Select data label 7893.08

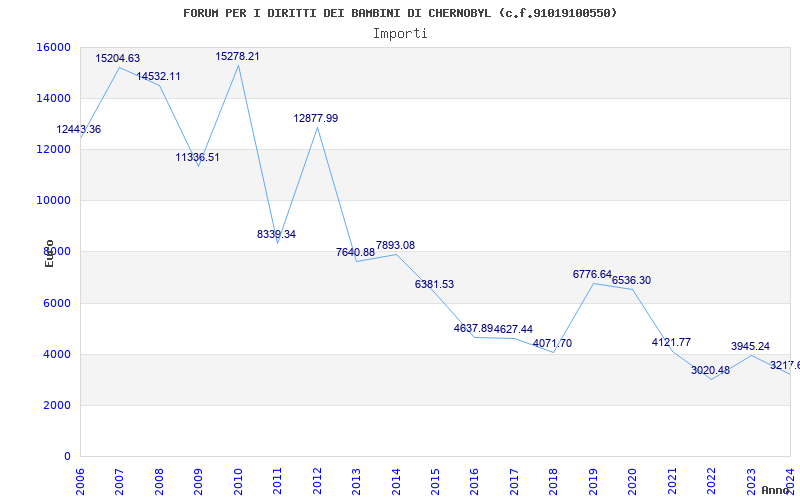[395, 245]
